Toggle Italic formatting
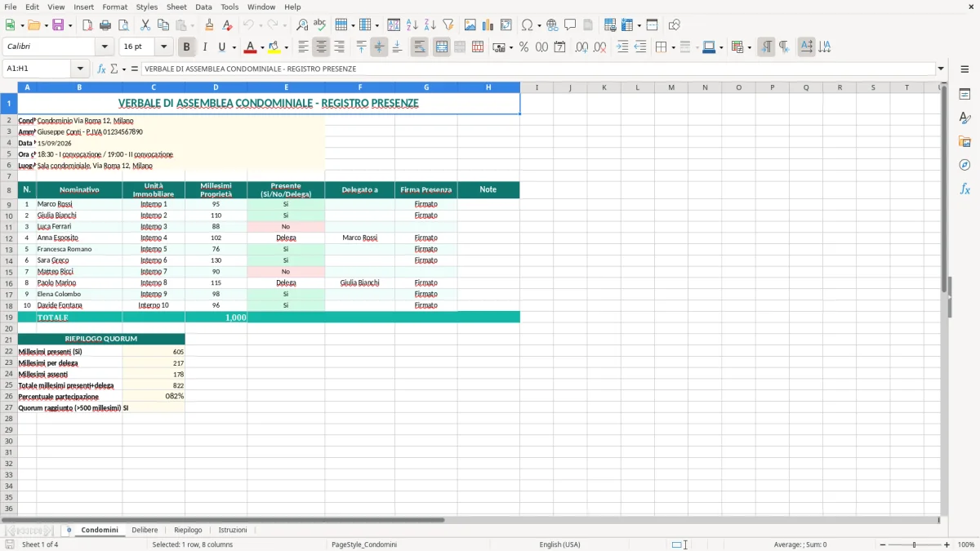 click(204, 47)
